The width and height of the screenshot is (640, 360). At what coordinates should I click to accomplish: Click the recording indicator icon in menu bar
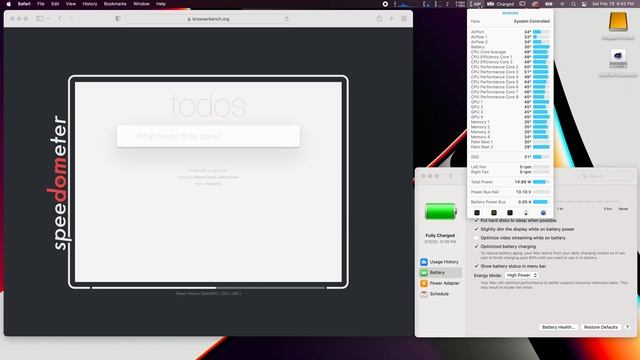pos(385,4)
